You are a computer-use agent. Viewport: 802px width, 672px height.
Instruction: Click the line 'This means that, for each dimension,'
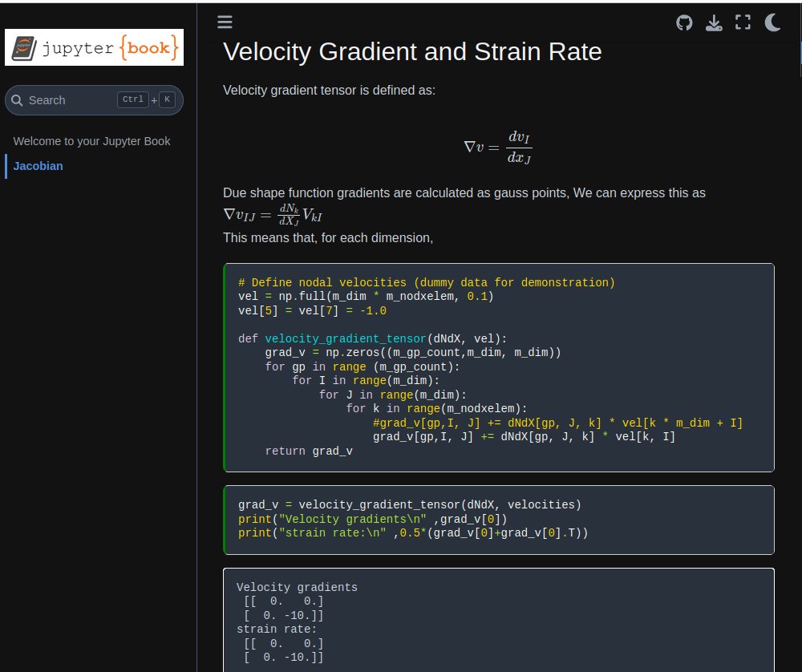[x=328, y=238]
